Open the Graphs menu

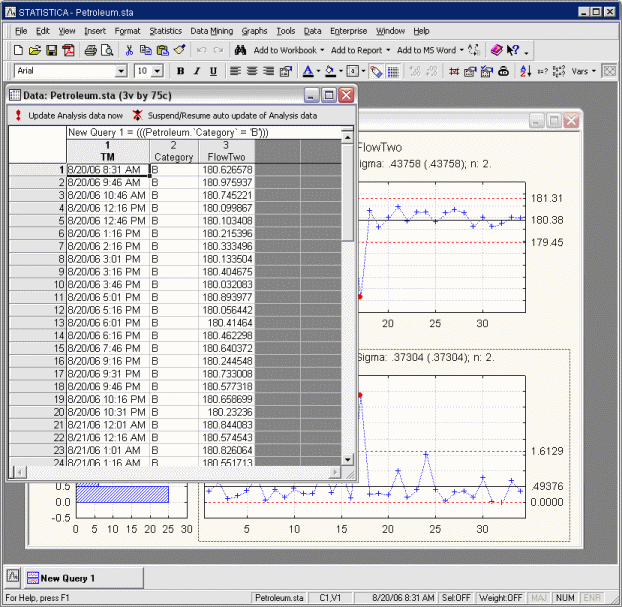[x=254, y=31]
